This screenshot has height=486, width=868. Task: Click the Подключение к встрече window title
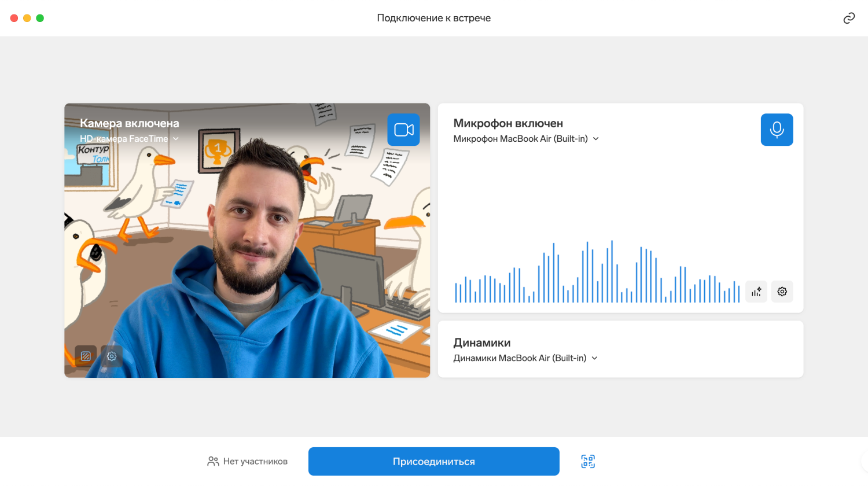pyautogui.click(x=434, y=18)
